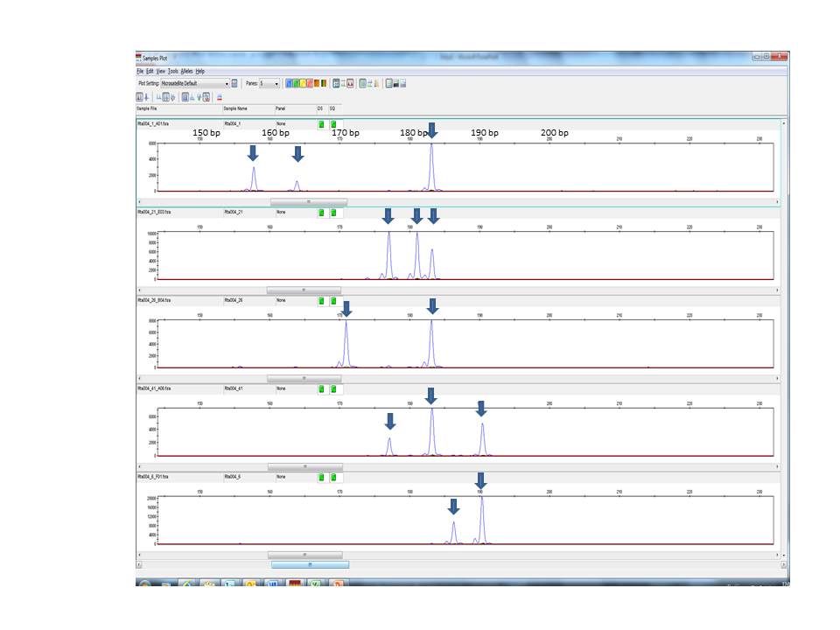The height and width of the screenshot is (630, 840).
Task: Click the first icon in second toolbar row
Action: coord(140,97)
